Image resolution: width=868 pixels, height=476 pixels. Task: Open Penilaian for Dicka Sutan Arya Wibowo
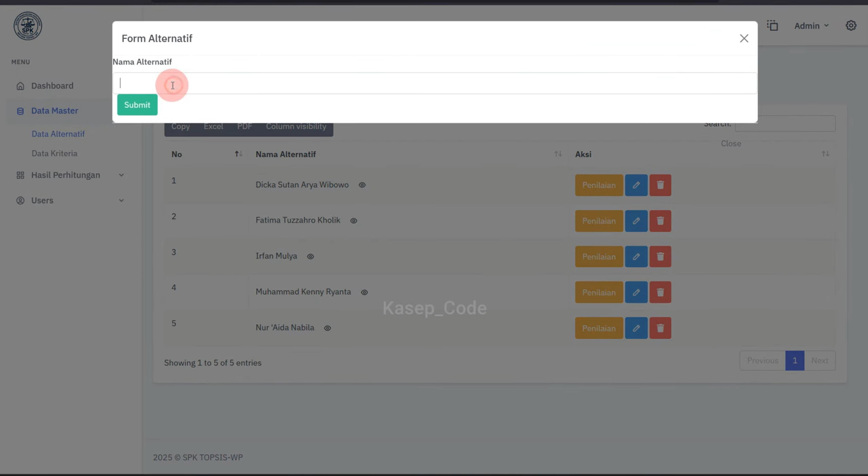[599, 185]
